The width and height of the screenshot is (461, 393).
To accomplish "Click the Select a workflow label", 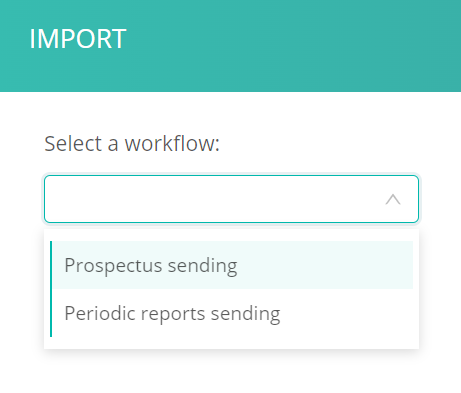I will pyautogui.click(x=132, y=143).
